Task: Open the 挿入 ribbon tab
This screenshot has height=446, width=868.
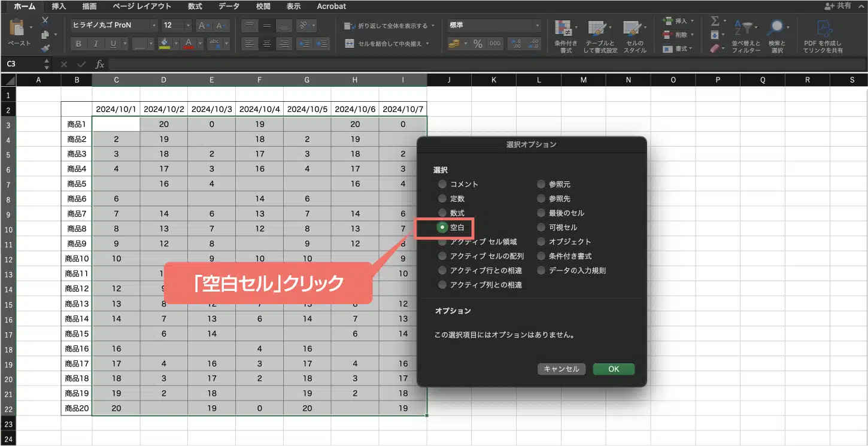Action: coord(59,6)
